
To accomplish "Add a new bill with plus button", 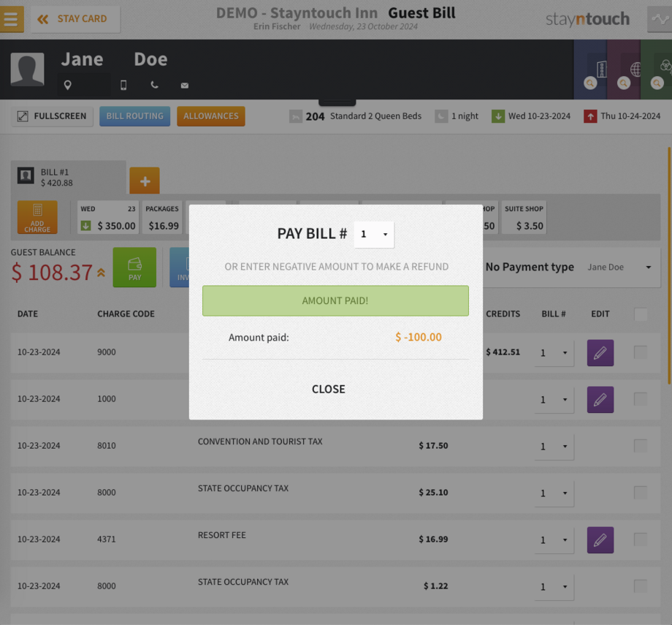I will 145,181.
